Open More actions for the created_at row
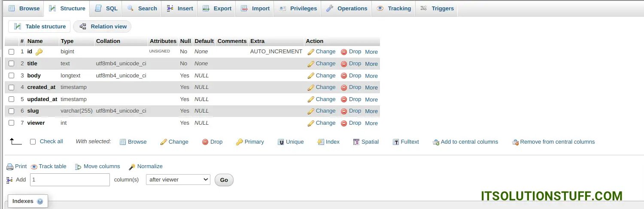This screenshot has width=644, height=209. tap(371, 87)
